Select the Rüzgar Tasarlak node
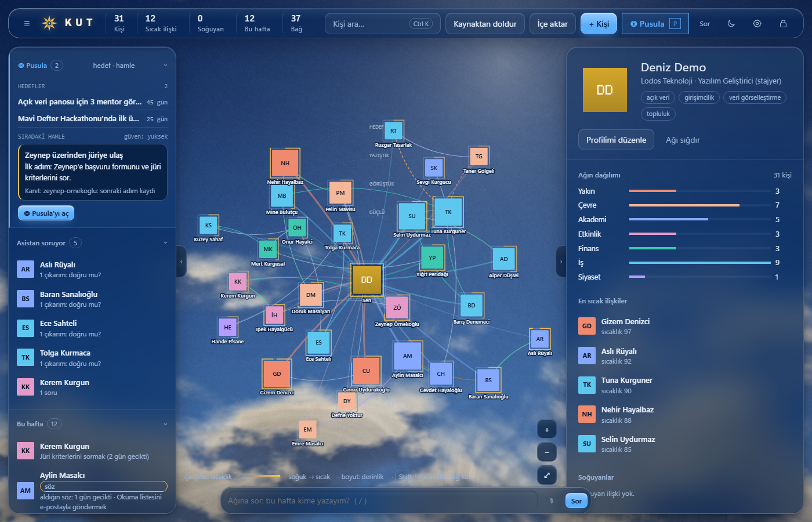 click(x=393, y=131)
